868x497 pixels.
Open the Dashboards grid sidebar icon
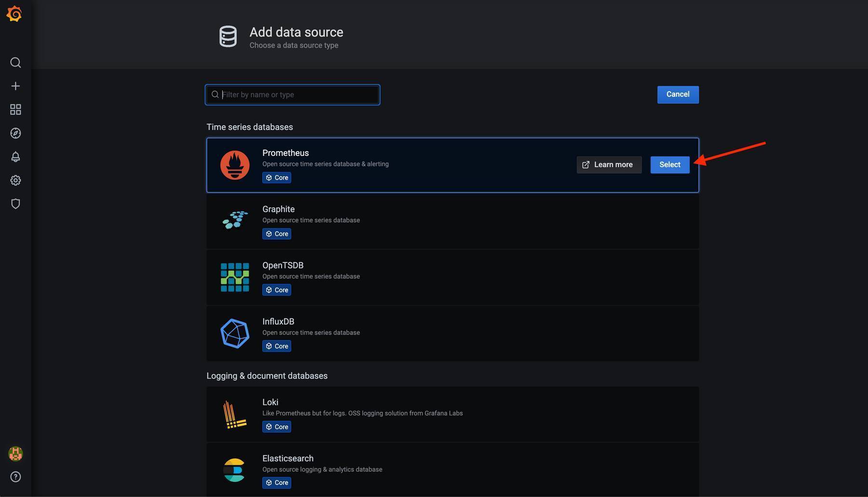[x=15, y=110]
